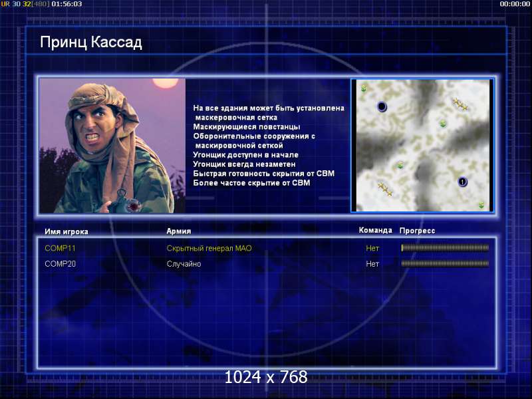Click army value 'Случайно' for COMP20
Image resolution: width=532 pixels, height=399 pixels.
tap(184, 264)
